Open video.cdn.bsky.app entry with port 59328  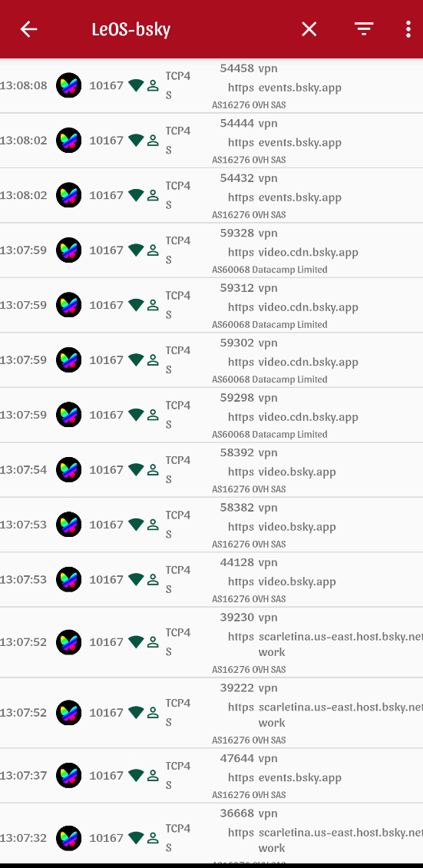211,250
